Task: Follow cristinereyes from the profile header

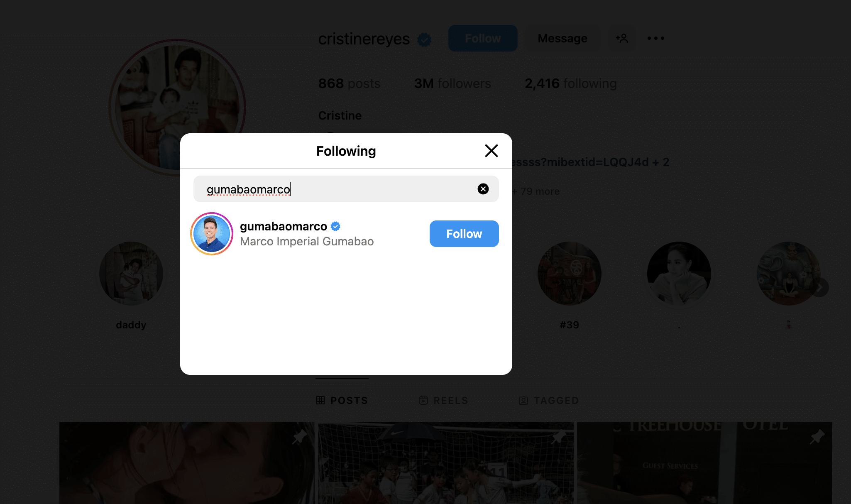Action: (482, 38)
